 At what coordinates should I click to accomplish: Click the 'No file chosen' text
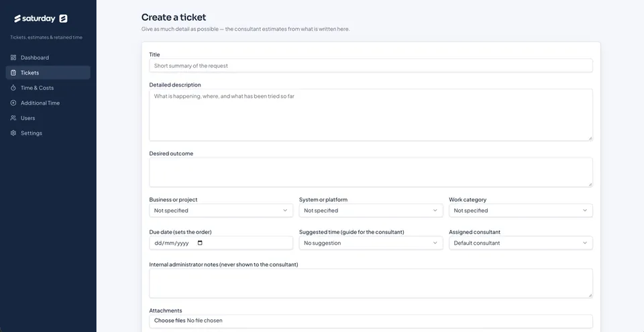click(x=205, y=321)
